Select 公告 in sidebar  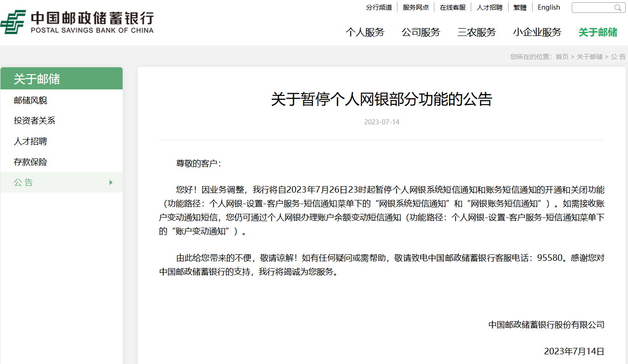(61, 182)
